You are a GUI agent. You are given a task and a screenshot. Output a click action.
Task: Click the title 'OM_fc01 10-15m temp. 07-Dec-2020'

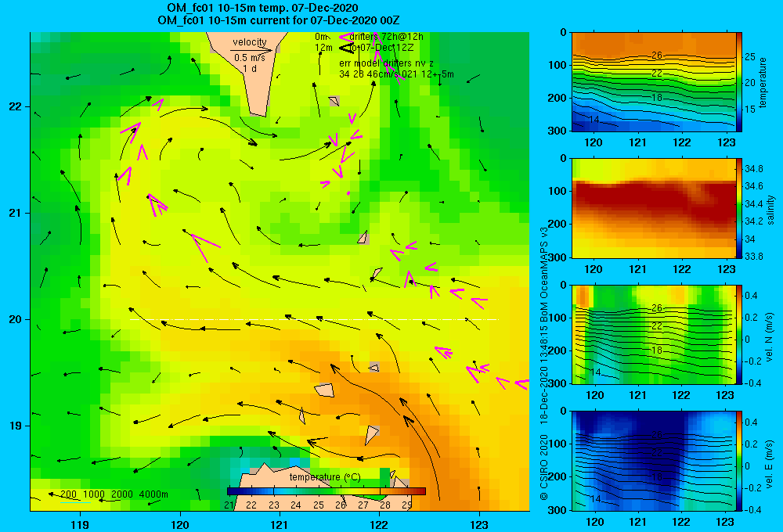[262, 8]
